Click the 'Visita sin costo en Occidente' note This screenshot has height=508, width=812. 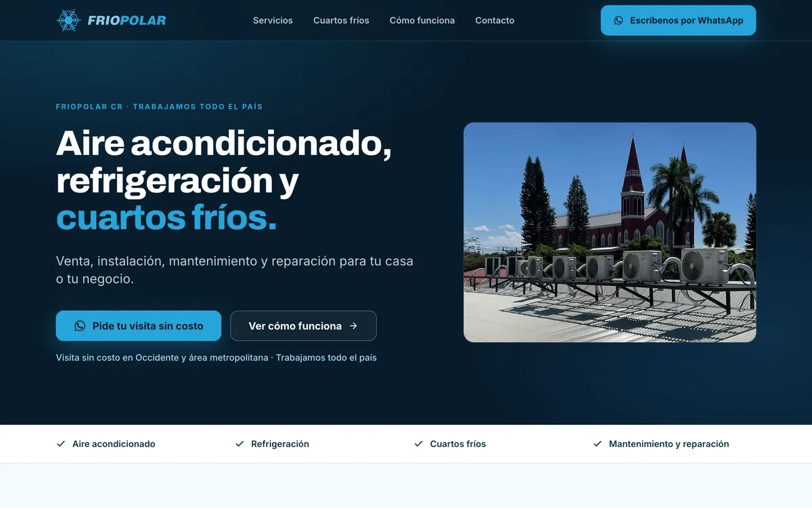click(217, 358)
